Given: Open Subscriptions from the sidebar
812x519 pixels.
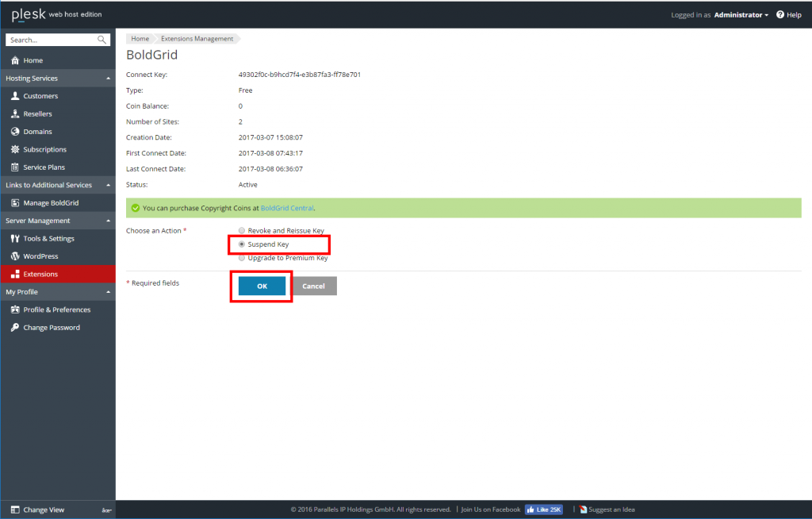Looking at the screenshot, I should click(58, 149).
